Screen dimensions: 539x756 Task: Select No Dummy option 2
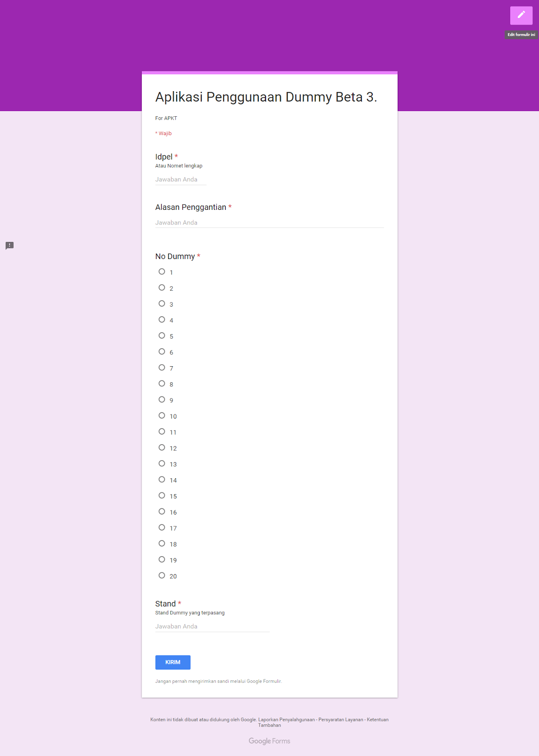coord(162,288)
